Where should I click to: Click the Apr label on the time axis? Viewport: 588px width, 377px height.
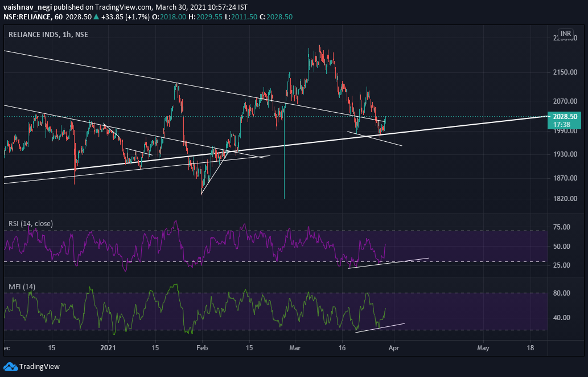[x=394, y=348]
